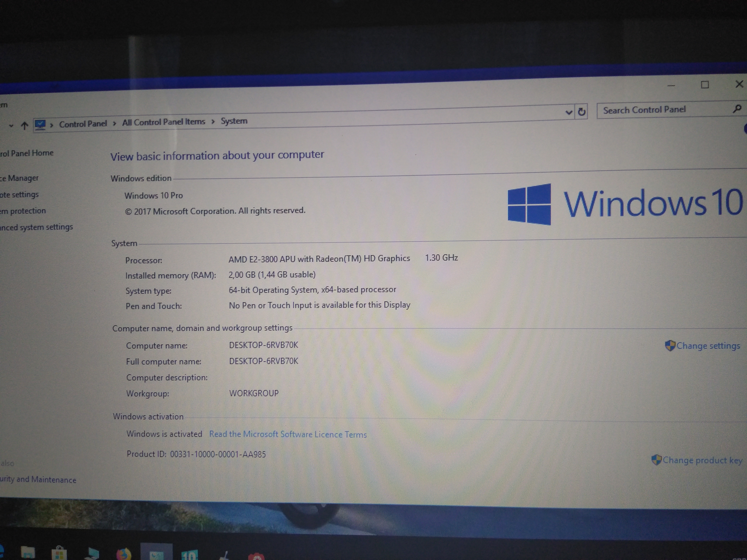The image size is (747, 560).
Task: Click the shield icon beside Change product key
Action: tap(656, 460)
